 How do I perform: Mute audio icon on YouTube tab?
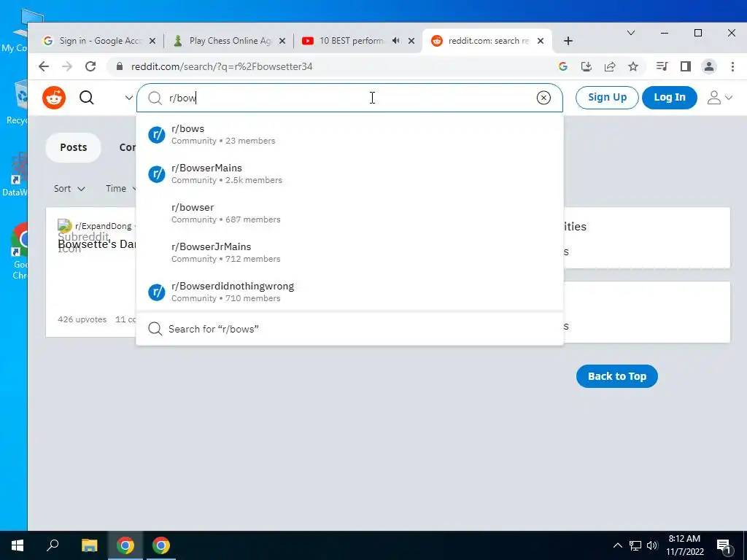[395, 41]
